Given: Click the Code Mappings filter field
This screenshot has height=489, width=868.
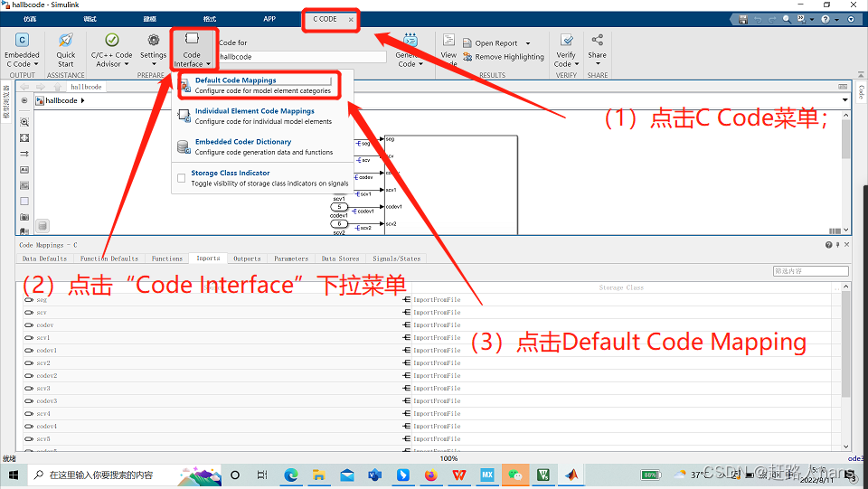Looking at the screenshot, I should point(810,271).
